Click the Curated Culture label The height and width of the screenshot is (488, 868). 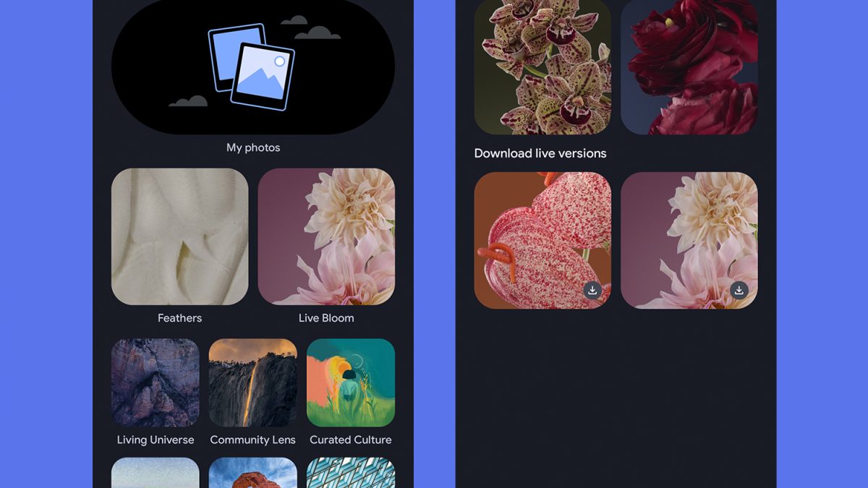tap(351, 440)
